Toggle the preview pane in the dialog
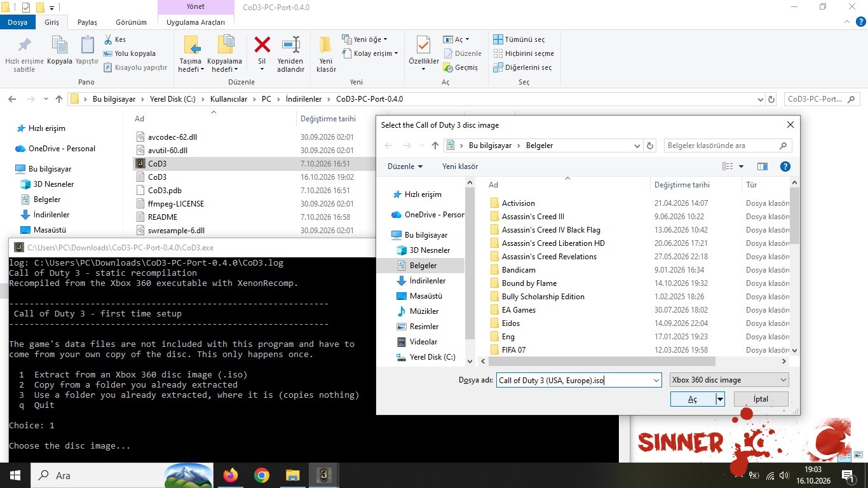Viewport: 868px width, 488px height. [763, 166]
